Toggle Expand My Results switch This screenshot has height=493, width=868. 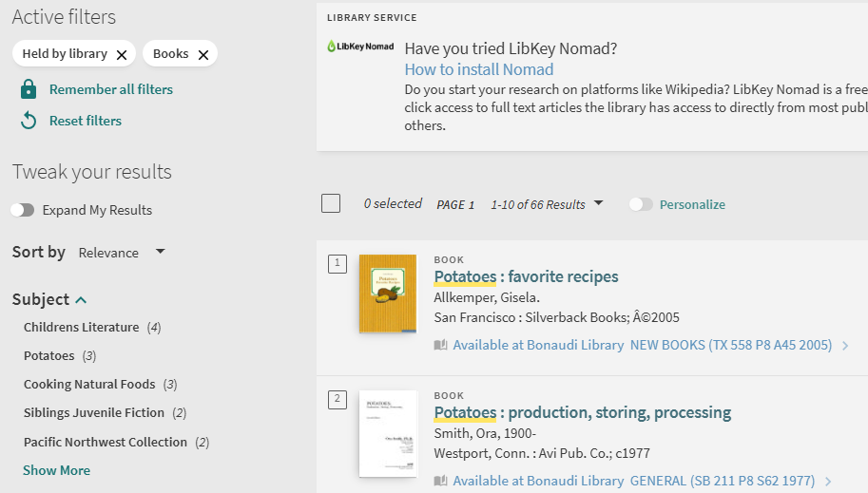(23, 210)
